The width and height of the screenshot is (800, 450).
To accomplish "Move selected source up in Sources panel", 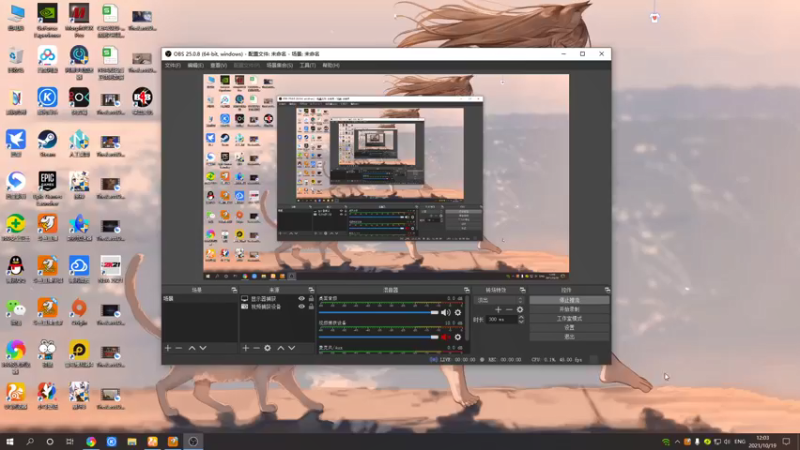I will (281, 348).
